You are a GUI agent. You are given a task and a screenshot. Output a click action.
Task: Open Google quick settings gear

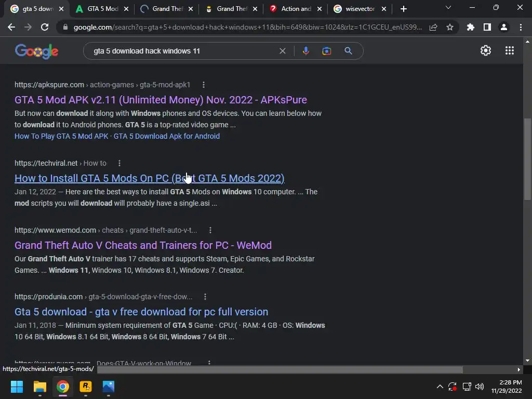pos(486,50)
